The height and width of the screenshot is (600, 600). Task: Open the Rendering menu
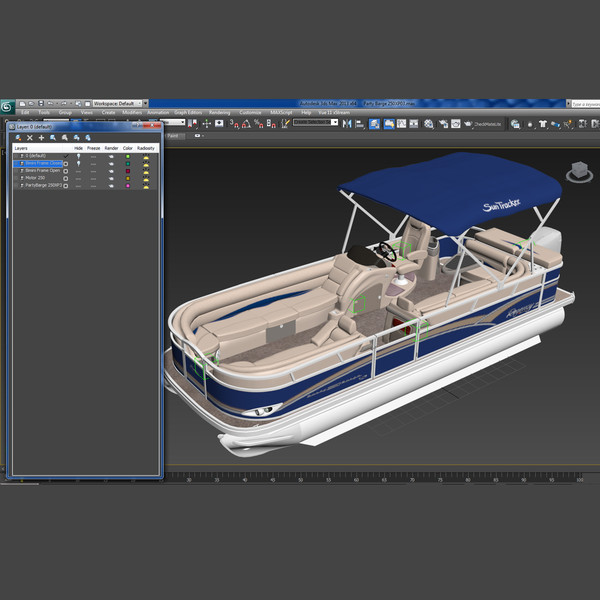tap(220, 112)
